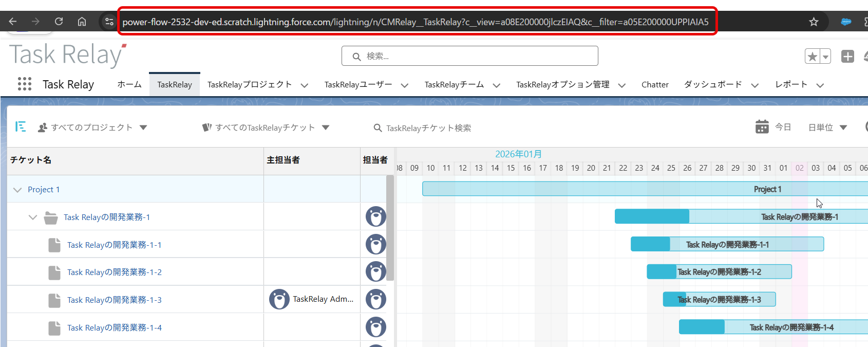Click the Gantt view icon at left
This screenshot has height=347, width=868.
pos(21,126)
